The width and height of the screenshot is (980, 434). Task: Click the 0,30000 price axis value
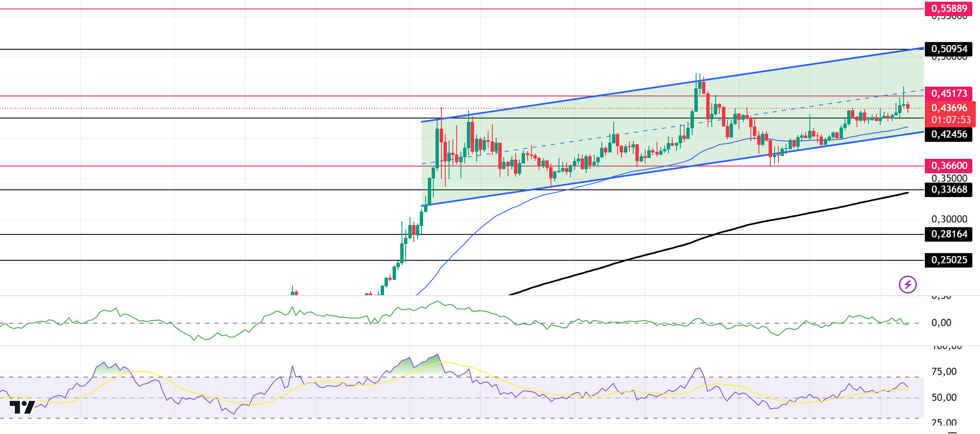coord(949,219)
